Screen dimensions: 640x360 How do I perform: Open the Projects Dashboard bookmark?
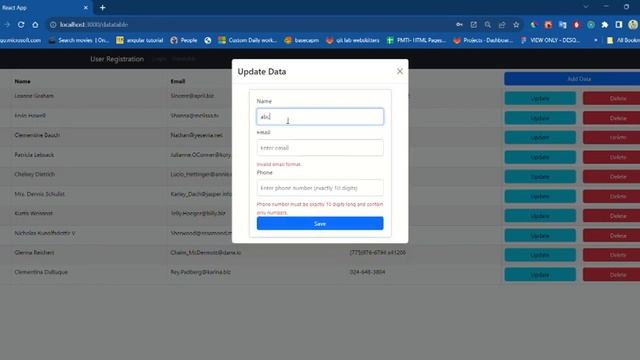pos(483,40)
